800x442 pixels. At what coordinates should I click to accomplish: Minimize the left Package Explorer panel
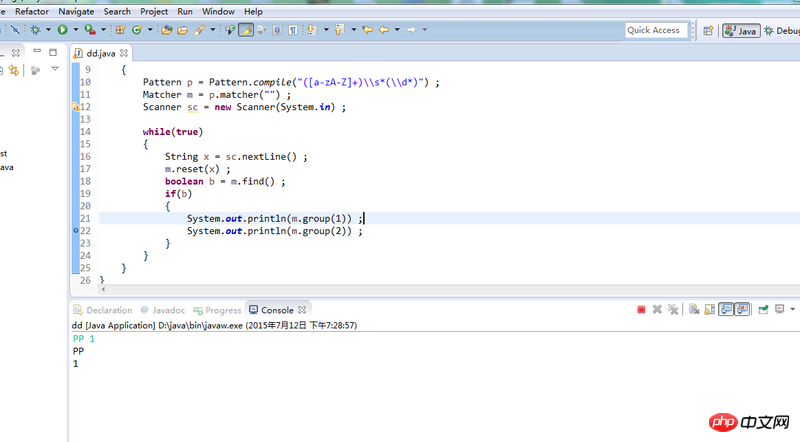37,51
